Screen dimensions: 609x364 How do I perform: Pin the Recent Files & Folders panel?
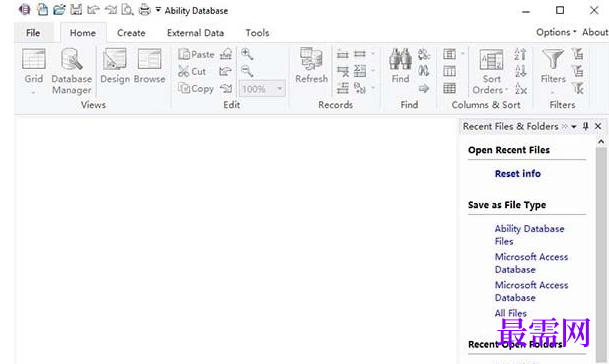(x=586, y=126)
